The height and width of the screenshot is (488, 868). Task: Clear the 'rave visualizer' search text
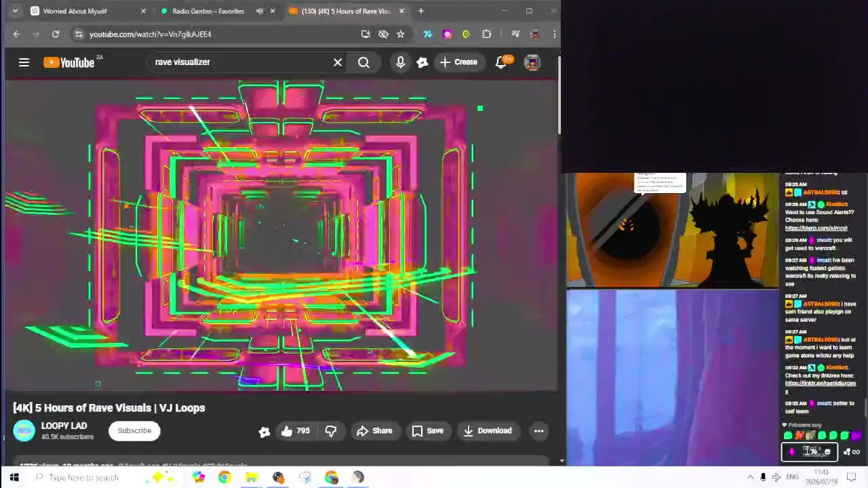click(x=338, y=62)
